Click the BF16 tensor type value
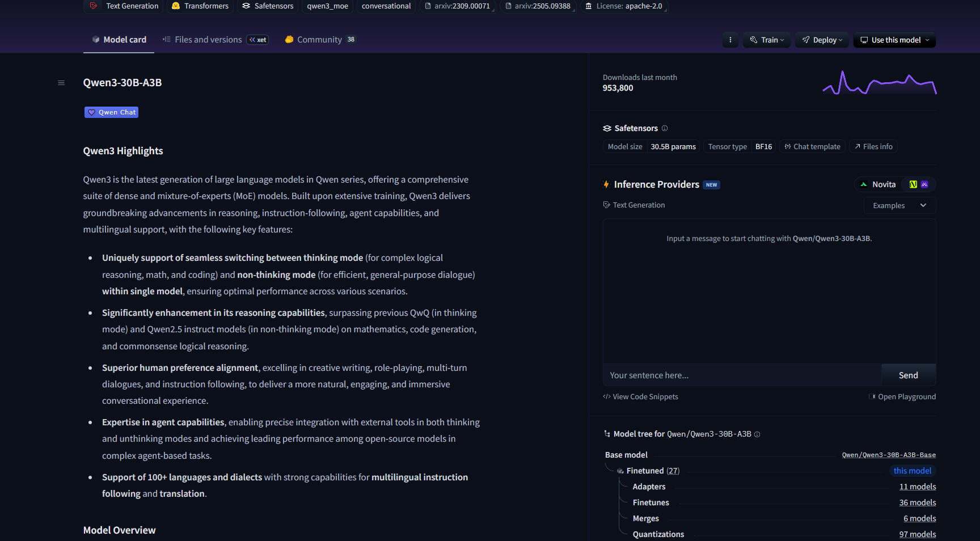 coord(763,146)
